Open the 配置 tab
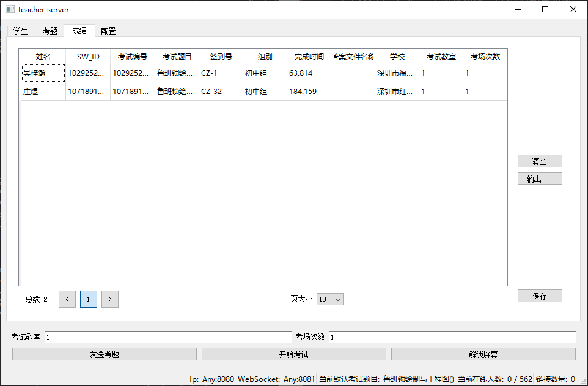 pyautogui.click(x=108, y=31)
